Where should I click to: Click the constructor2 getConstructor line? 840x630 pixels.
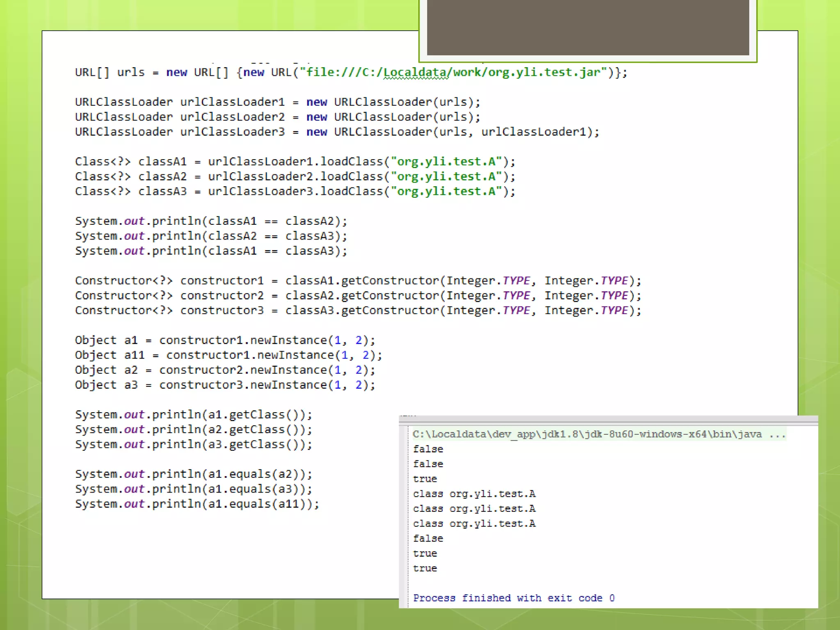point(358,296)
